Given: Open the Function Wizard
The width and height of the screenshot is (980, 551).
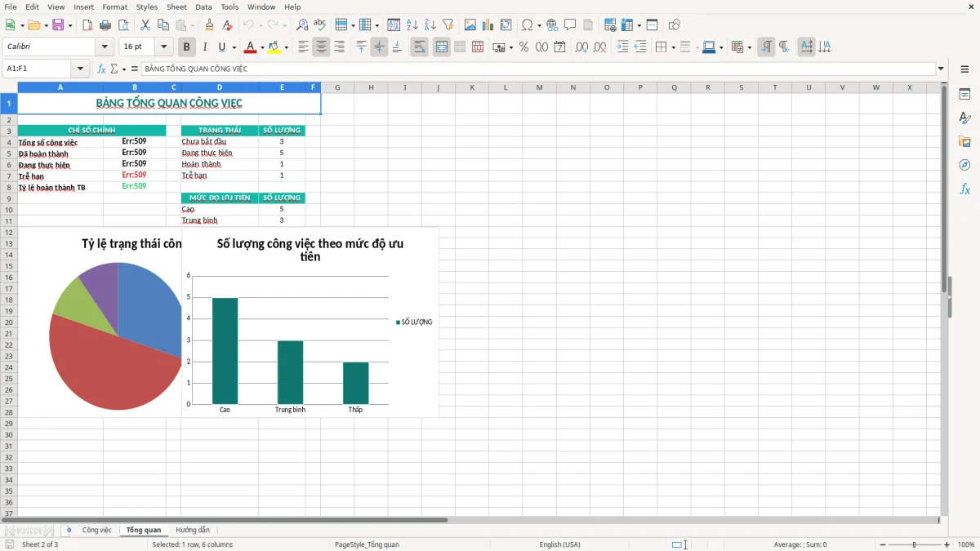Looking at the screenshot, I should click(101, 69).
